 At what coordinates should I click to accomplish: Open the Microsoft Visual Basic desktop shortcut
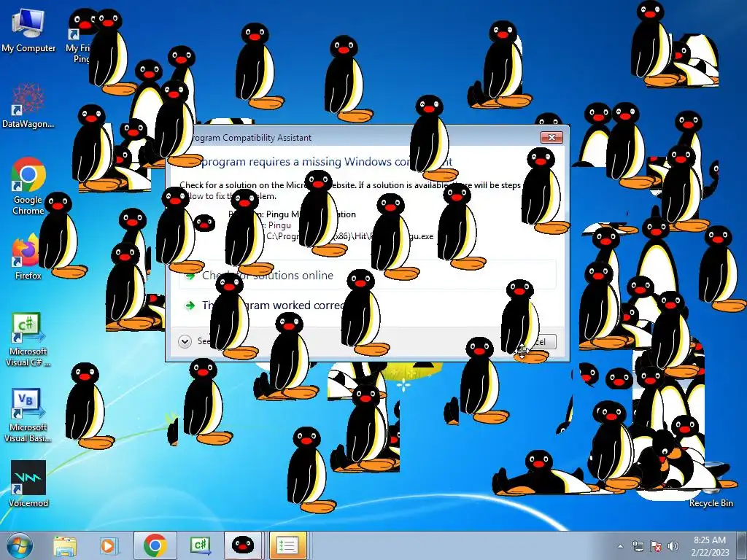point(28,415)
